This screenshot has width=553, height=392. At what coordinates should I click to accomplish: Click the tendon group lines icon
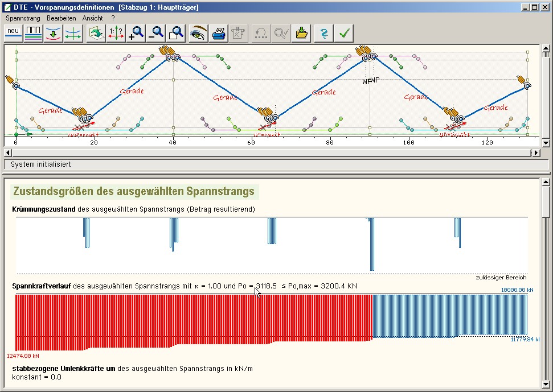(34, 33)
